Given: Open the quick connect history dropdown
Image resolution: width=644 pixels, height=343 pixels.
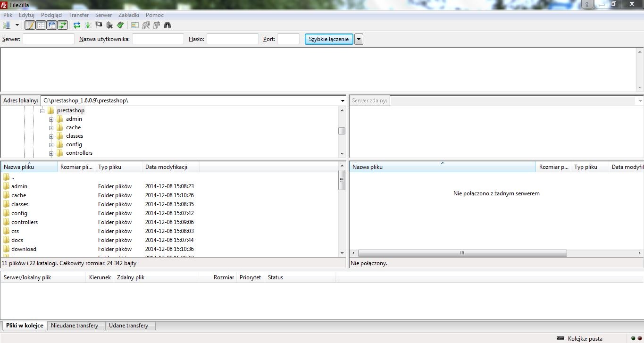Looking at the screenshot, I should coord(359,39).
